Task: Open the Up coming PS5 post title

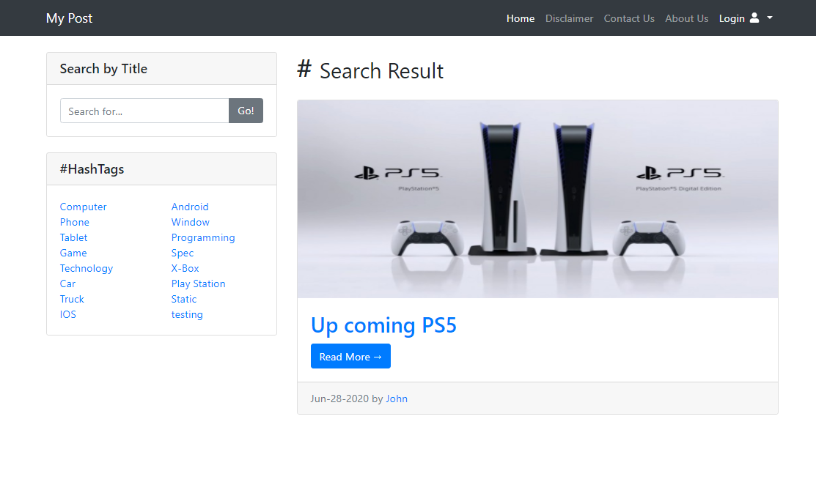Action: pyautogui.click(x=383, y=325)
